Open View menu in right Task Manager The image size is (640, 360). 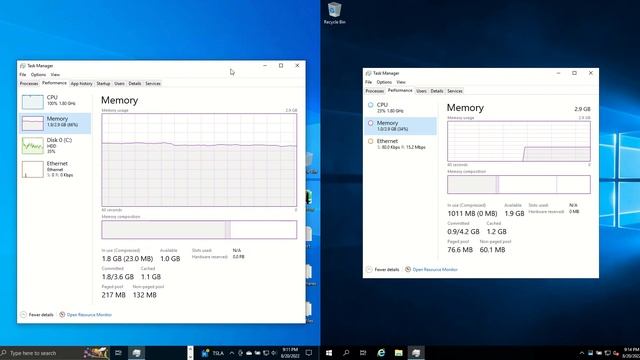(401, 82)
